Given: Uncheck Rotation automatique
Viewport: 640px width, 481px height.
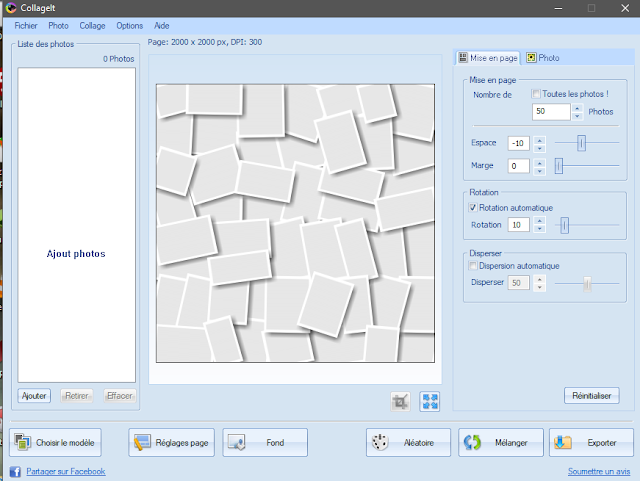Looking at the screenshot, I should pos(473,207).
